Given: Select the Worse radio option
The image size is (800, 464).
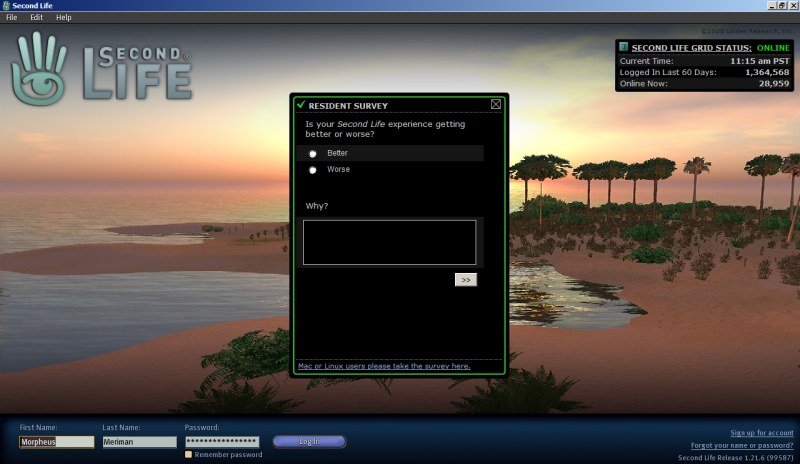Looking at the screenshot, I should pyautogui.click(x=313, y=170).
